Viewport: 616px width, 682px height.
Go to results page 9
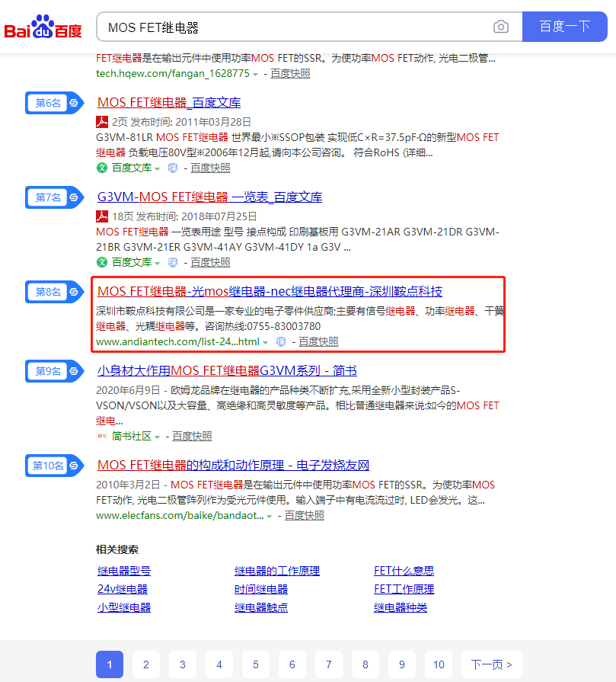(x=402, y=664)
